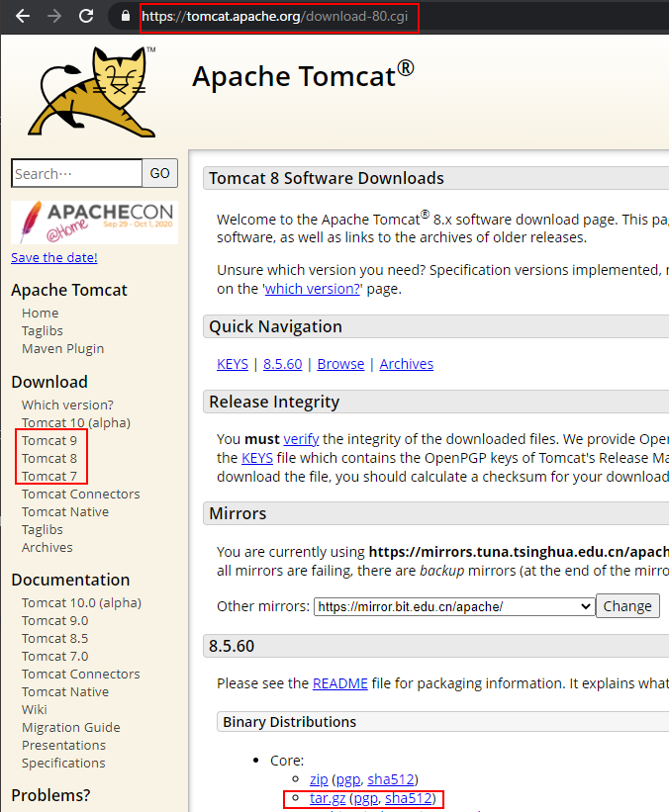Open Taglibs under Apache Tomcat section

[42, 330]
